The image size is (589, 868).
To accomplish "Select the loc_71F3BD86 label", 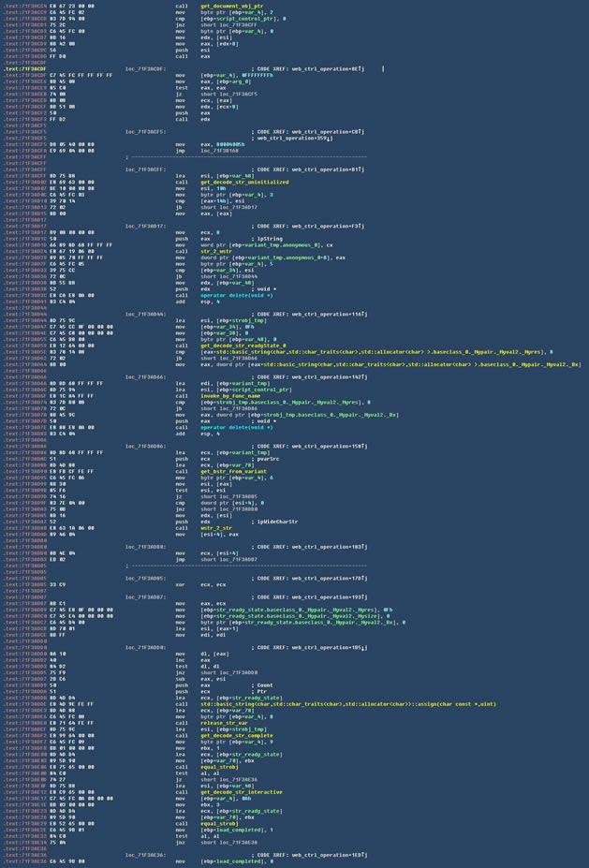I will coord(144,446).
